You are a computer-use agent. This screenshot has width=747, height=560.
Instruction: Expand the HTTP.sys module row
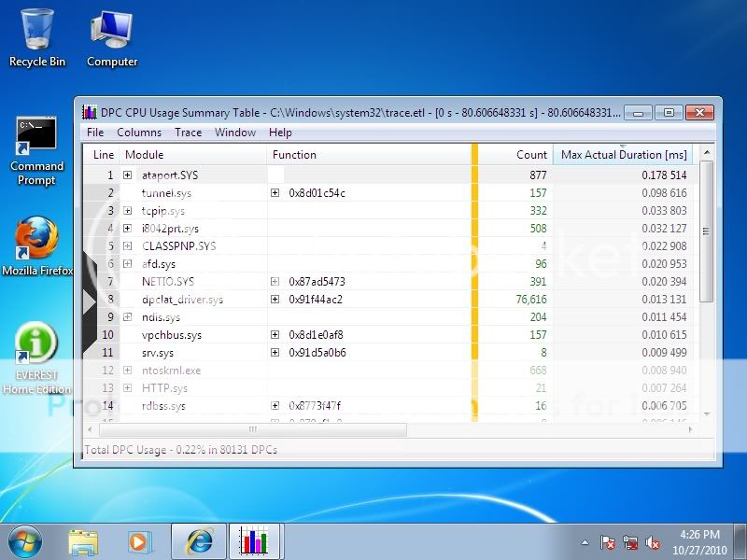tap(127, 387)
